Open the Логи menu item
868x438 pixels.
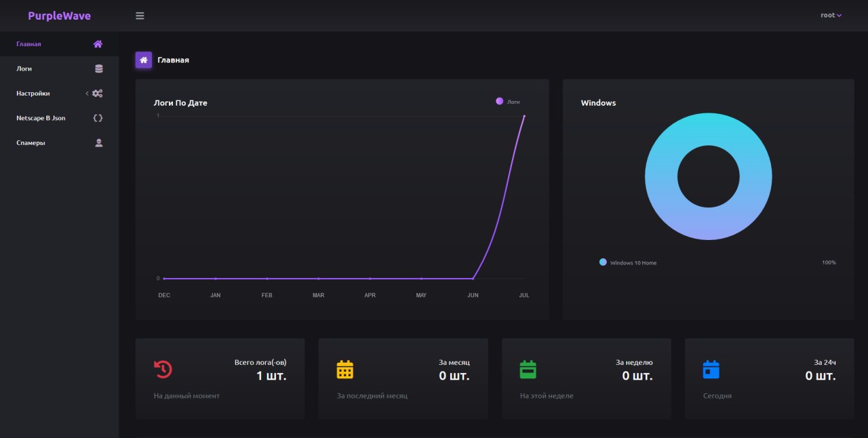click(x=24, y=68)
